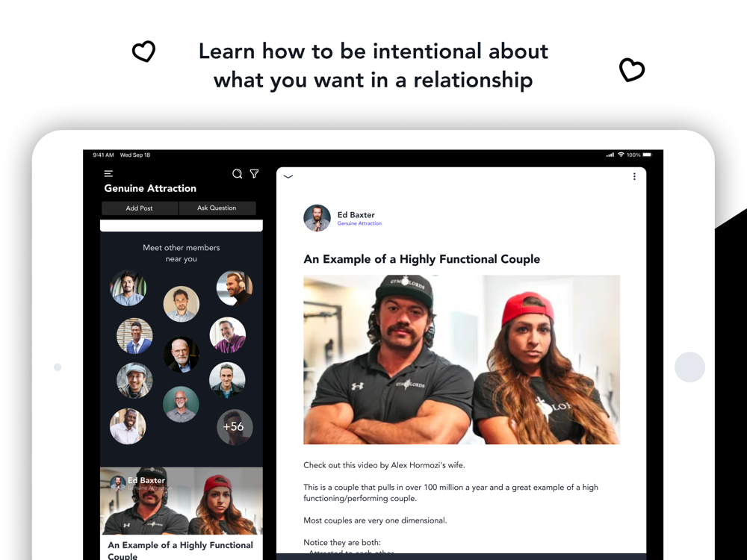Click text 'Check out this video by Alex Hormozi's wife.'

384,465
